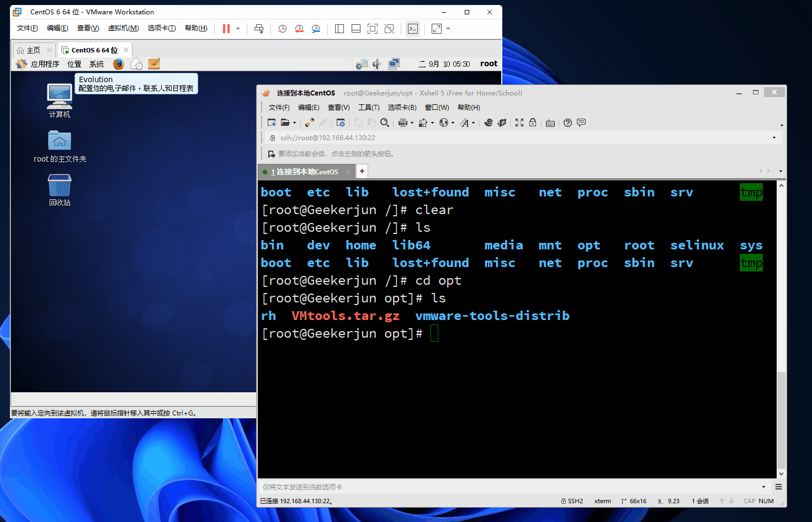Open the address bar history dropdown
812x522 pixels.
(x=774, y=137)
